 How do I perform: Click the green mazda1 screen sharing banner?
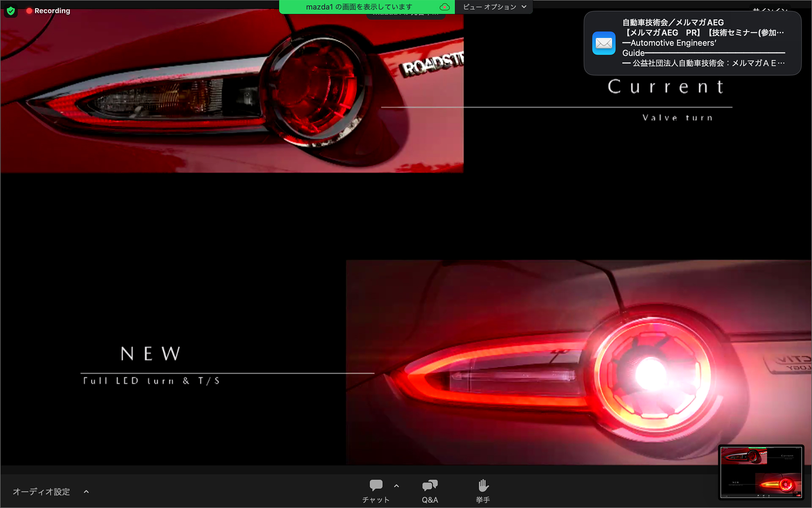359,7
